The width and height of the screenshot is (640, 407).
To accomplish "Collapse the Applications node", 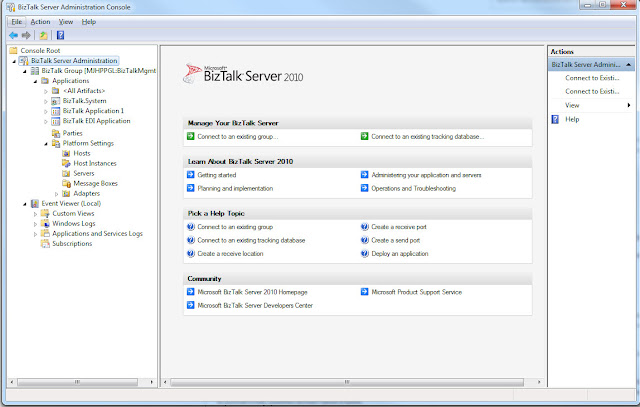I will pyautogui.click(x=36, y=82).
